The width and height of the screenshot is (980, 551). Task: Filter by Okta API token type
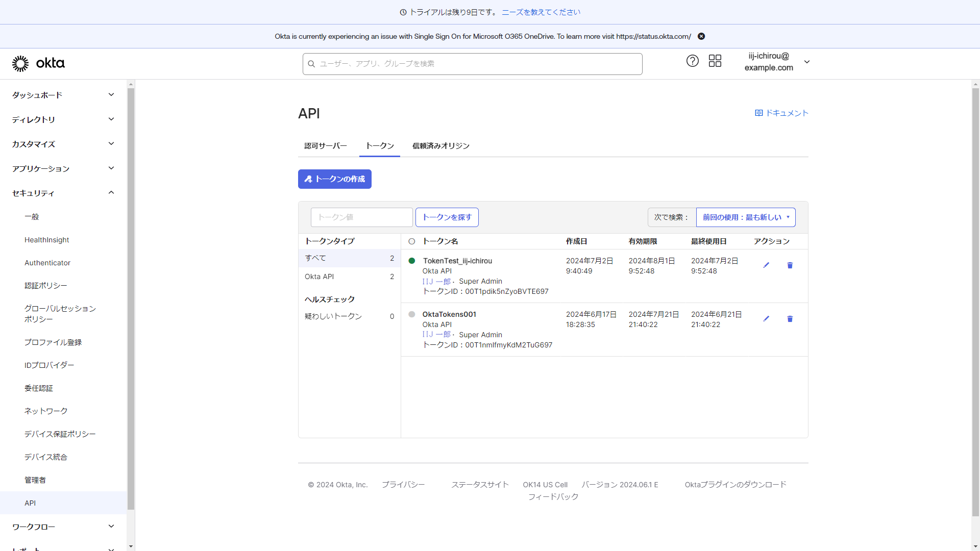click(x=350, y=277)
